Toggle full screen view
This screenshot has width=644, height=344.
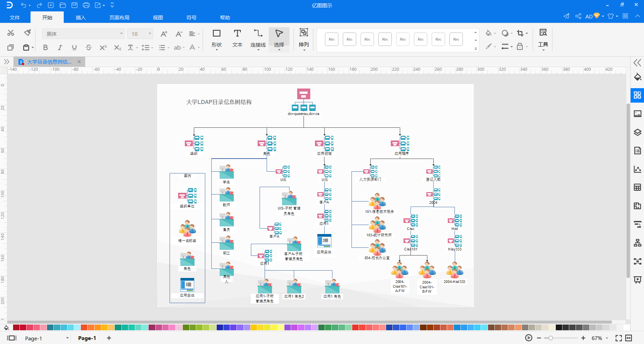click(x=619, y=338)
